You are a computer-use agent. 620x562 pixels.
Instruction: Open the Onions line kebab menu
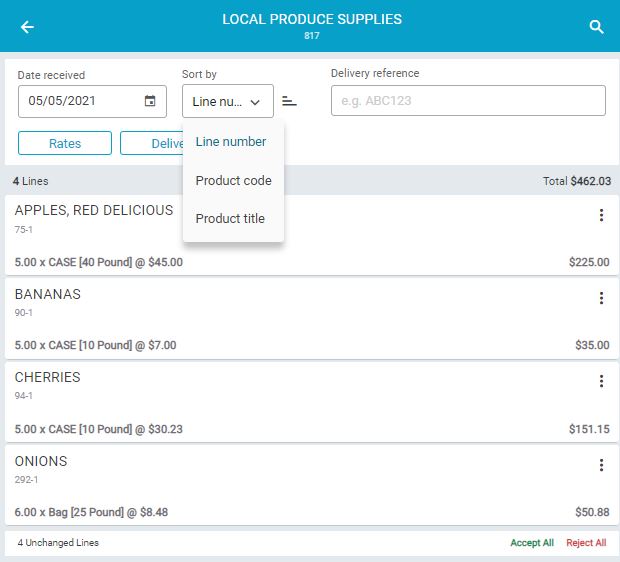click(601, 465)
